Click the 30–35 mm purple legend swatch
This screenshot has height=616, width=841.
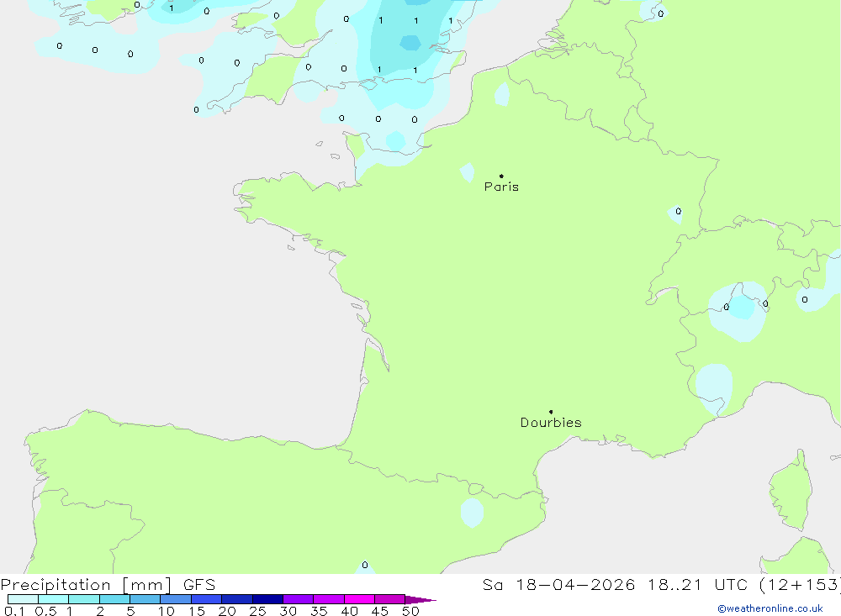(x=298, y=599)
